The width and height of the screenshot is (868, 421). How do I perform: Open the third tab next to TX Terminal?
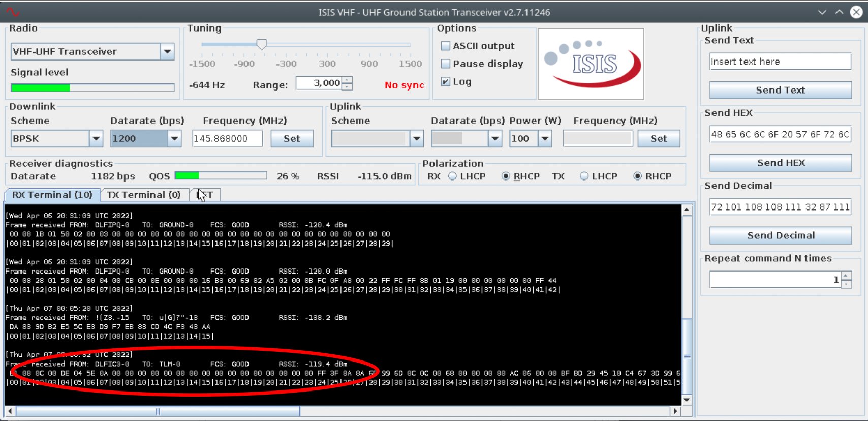tap(205, 195)
